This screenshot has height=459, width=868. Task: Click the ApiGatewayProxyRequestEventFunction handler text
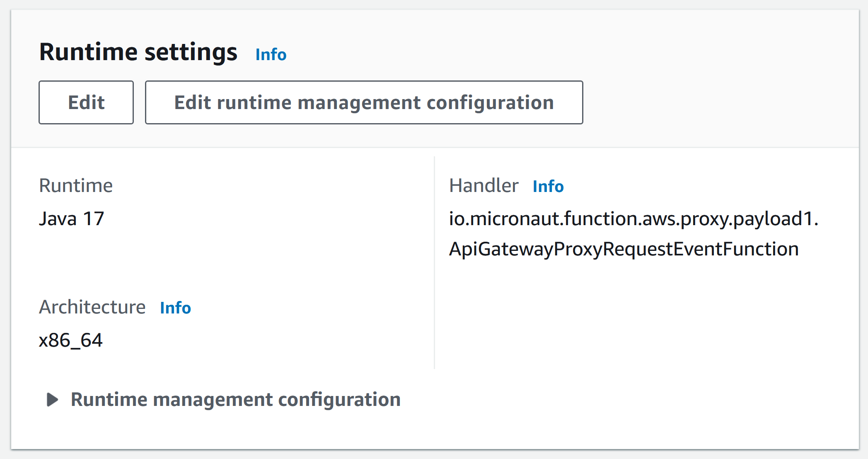coord(624,249)
